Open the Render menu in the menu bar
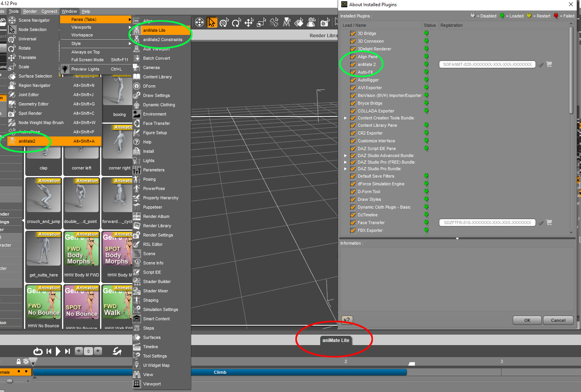This screenshot has height=392, width=581. 30,11
